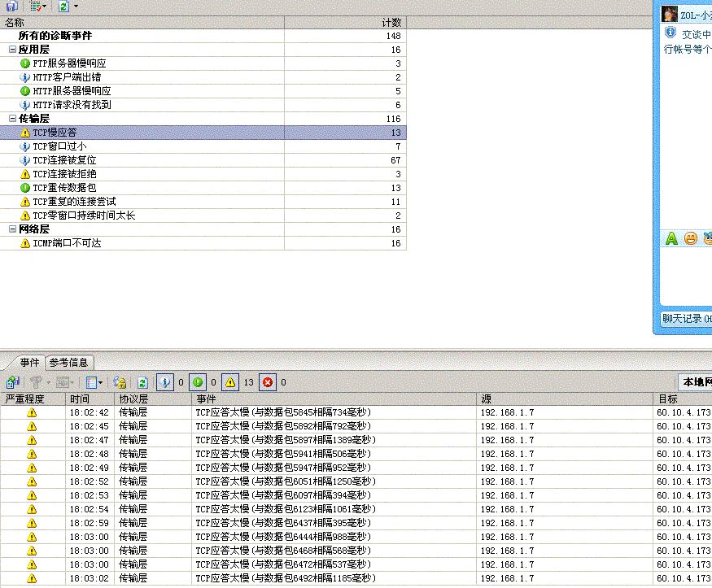Screen dimensions: 712x588
Task: Click the Refresh icon on the top toolbar
Action: (x=63, y=6)
